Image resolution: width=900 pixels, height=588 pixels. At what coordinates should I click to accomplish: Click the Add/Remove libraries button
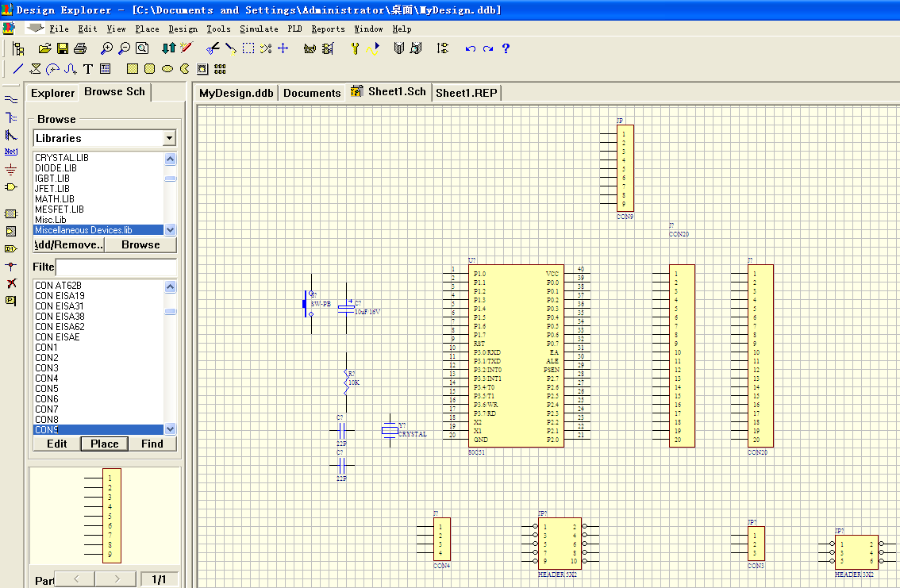[69, 244]
